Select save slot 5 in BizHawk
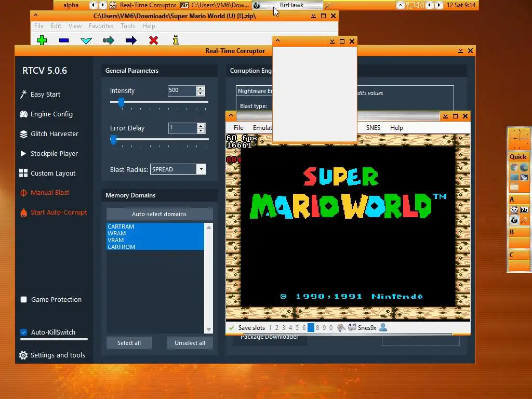This screenshot has width=532, height=399. pos(297,328)
